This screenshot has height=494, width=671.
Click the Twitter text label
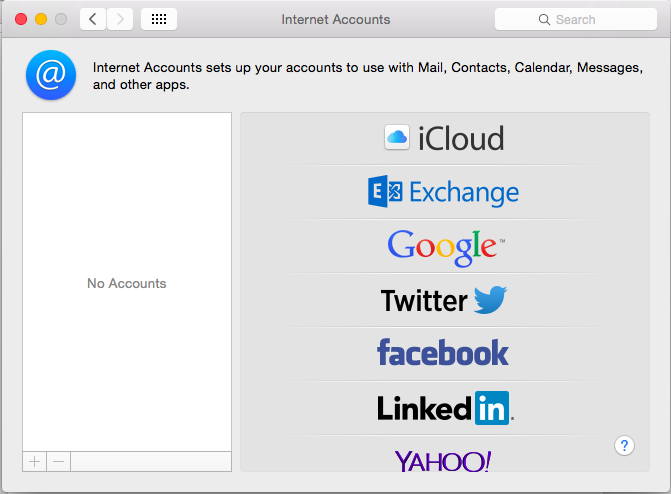pos(424,300)
